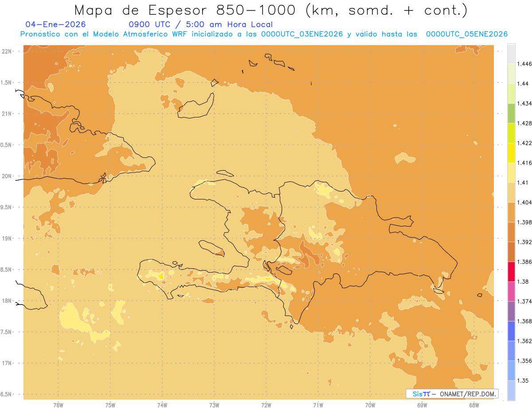Image resolution: width=532 pixels, height=411 pixels.
Task: Click the map title 'Mapa de Espesor 850-1000'
Action: click(x=186, y=10)
